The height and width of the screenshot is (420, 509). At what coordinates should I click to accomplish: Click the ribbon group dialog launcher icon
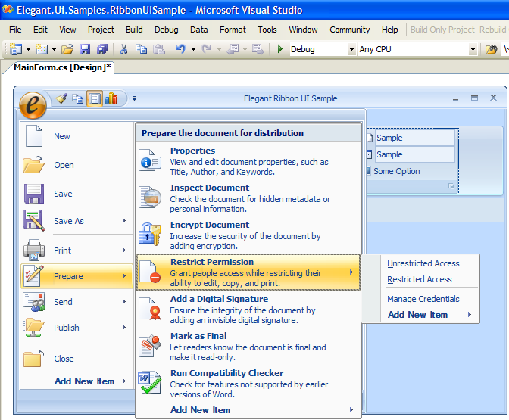[x=451, y=186]
